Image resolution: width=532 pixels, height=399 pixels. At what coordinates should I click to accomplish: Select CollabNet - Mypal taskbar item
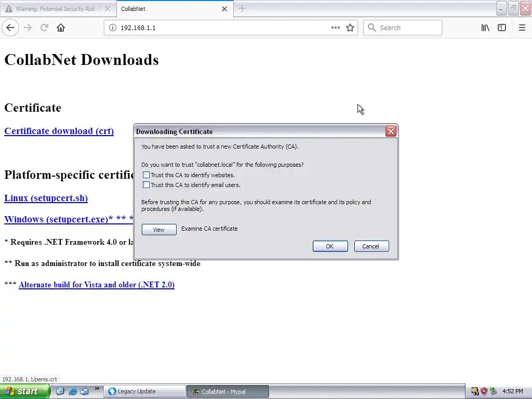click(228, 391)
